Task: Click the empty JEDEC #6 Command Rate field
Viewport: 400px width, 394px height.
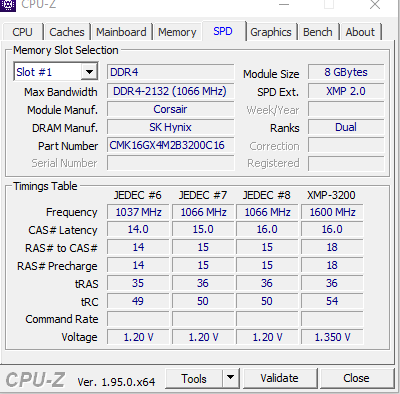Action: pos(138,319)
